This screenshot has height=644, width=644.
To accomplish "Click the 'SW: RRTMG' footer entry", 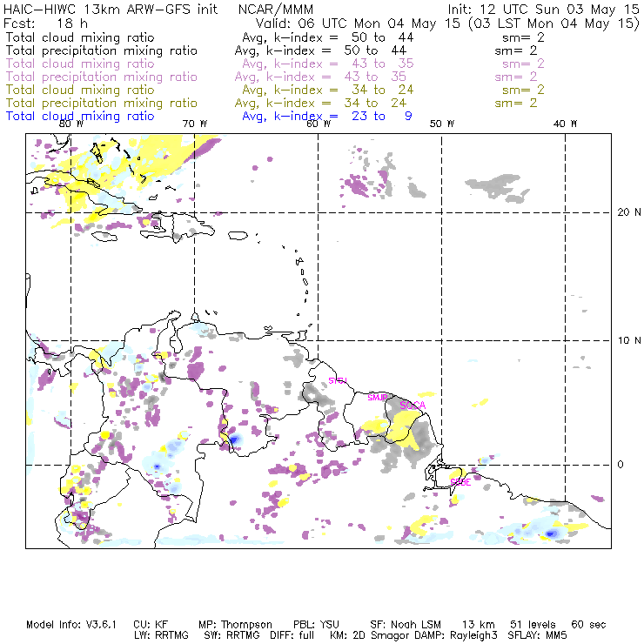I will pos(232,635).
